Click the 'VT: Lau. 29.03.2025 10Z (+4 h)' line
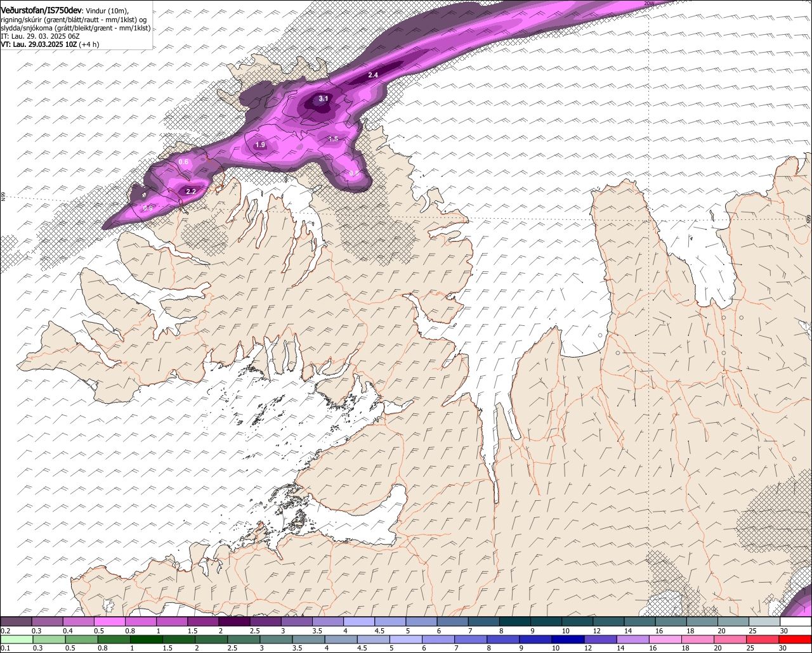The height and width of the screenshot is (653, 812). [49, 44]
